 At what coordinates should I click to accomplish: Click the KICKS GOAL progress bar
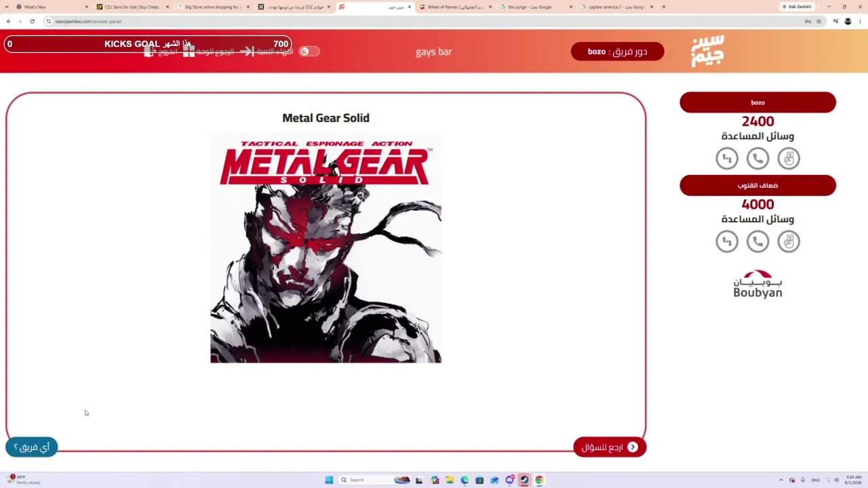148,44
